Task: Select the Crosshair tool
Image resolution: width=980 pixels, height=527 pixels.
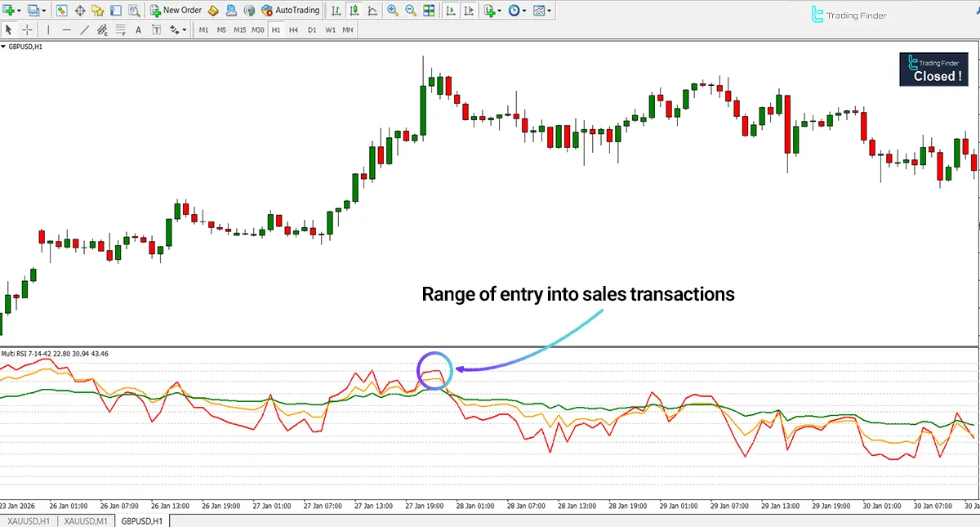Action: [27, 29]
